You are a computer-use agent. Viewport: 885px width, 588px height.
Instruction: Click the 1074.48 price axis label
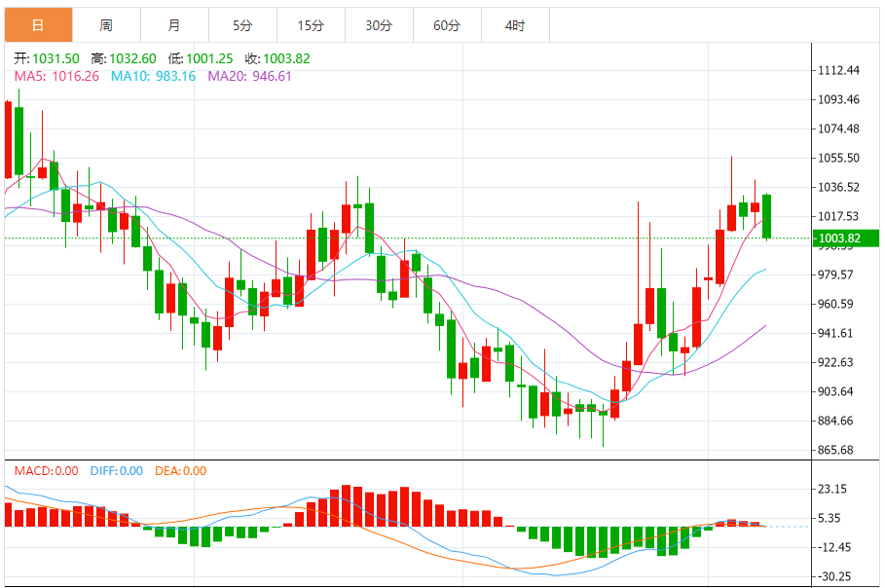tap(838, 129)
